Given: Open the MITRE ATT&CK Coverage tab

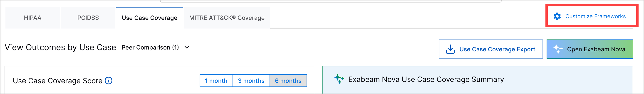Looking at the screenshot, I should [x=227, y=18].
